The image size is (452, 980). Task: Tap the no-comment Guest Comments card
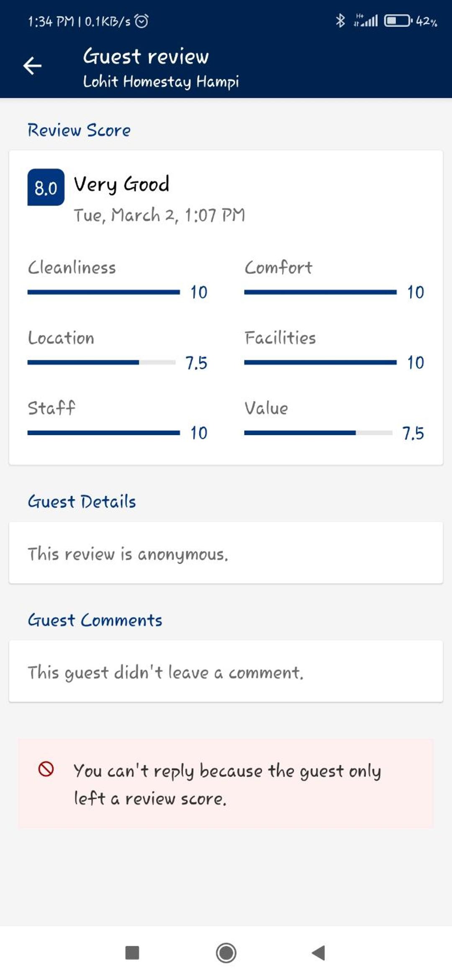pos(226,671)
